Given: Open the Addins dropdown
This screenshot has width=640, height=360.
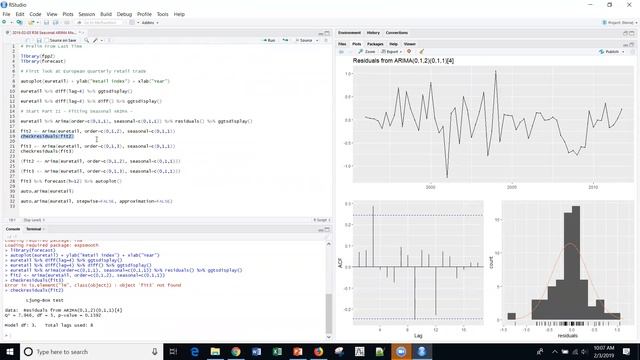Looking at the screenshot, I should (150, 23).
